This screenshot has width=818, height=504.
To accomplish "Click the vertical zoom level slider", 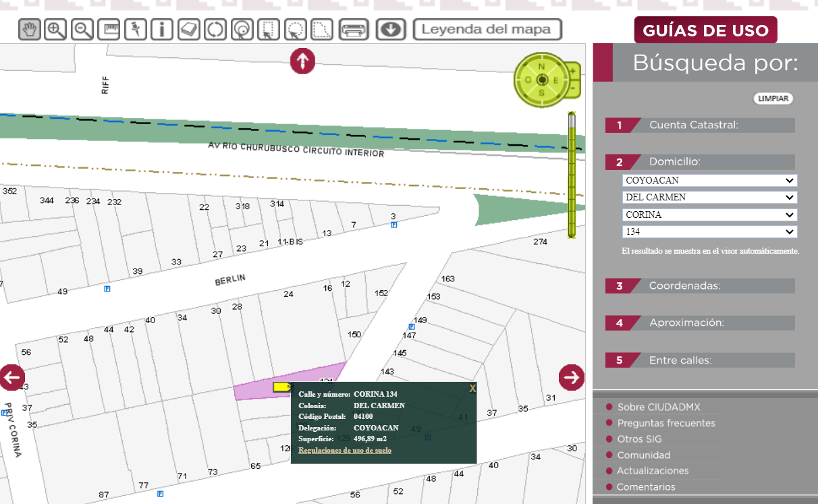I will pyautogui.click(x=572, y=175).
